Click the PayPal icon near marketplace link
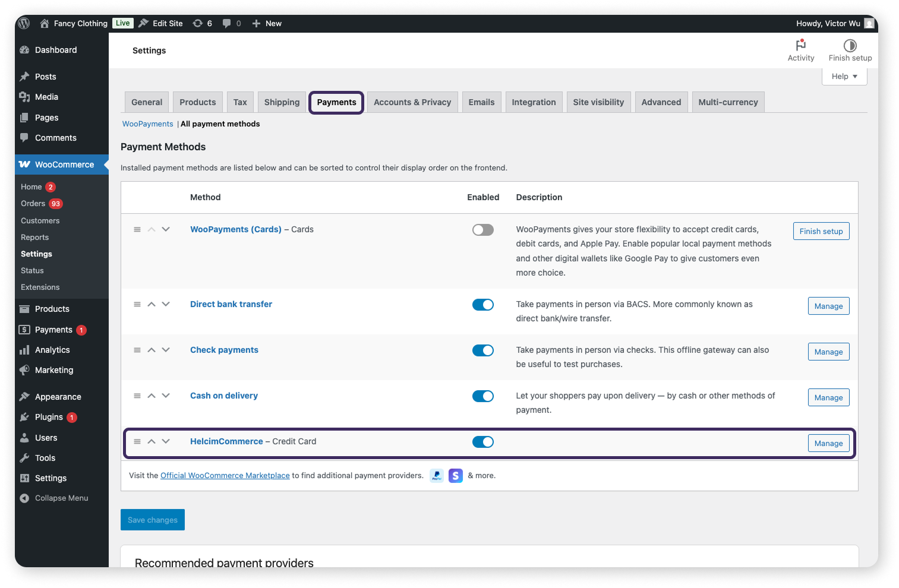Image resolution: width=899 pixels, height=588 pixels. click(437, 475)
